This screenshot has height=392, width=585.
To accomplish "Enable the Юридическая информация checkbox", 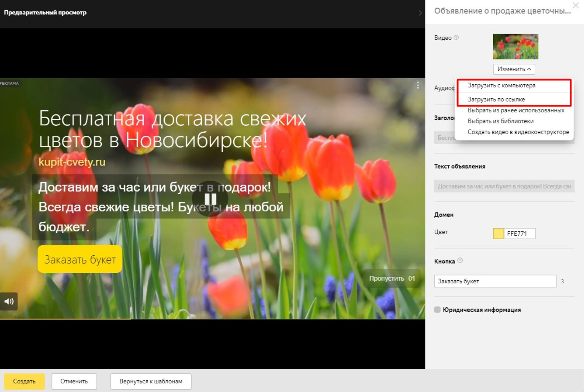I will coord(437,310).
